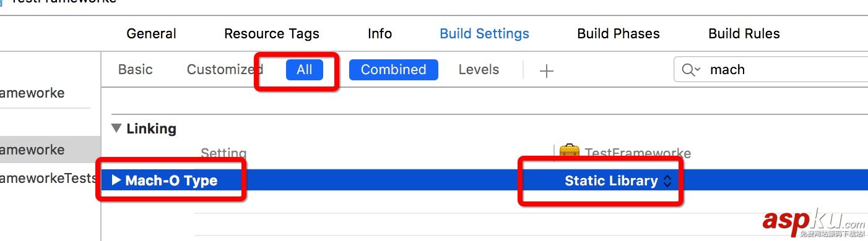This screenshot has width=868, height=241.
Task: Switch to the Info tab
Action: click(x=380, y=33)
